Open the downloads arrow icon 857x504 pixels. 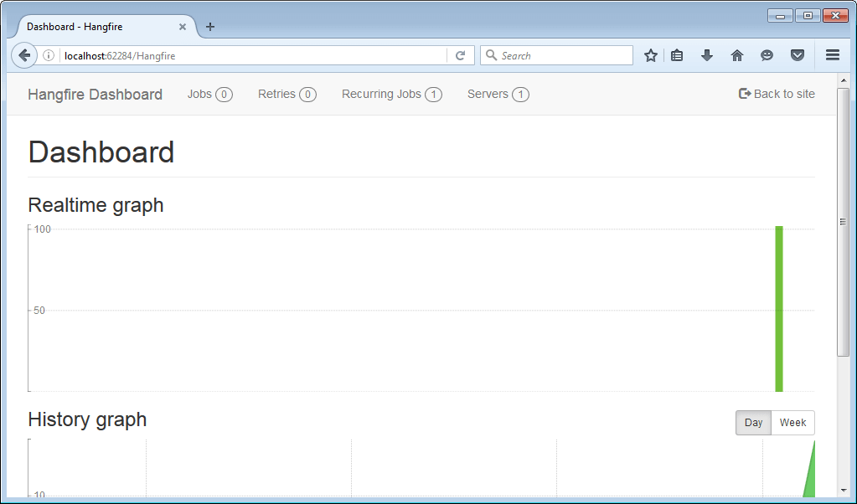pos(707,55)
